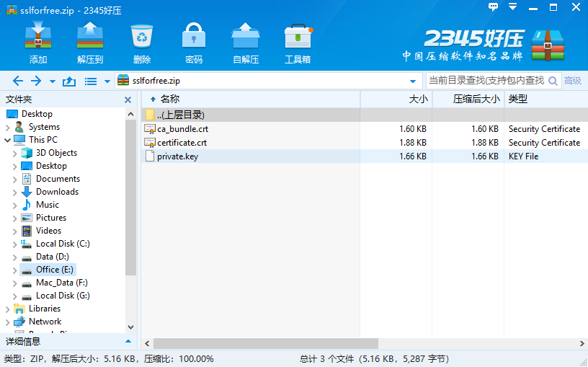
Task: Go back with the left arrow
Action: (x=17, y=81)
